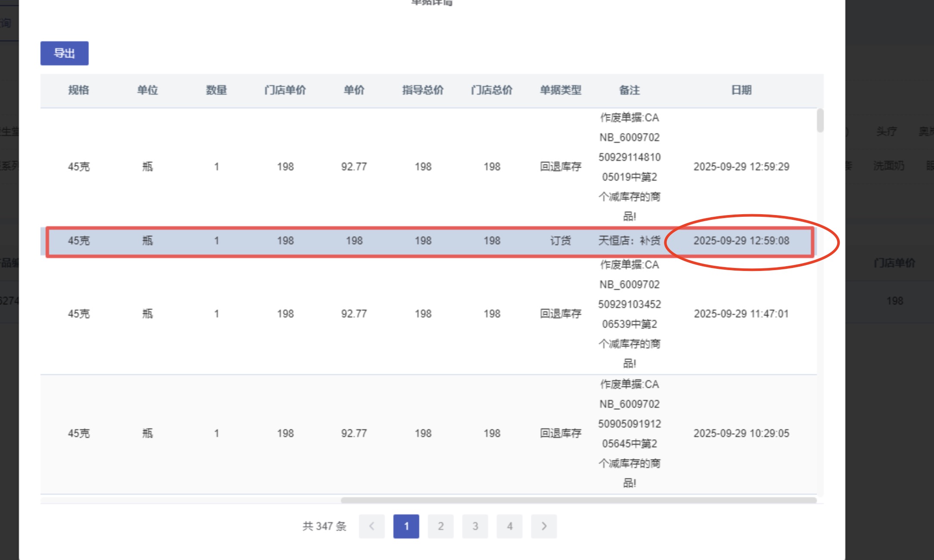Click the horizontal scrollbar under the table

point(578,500)
